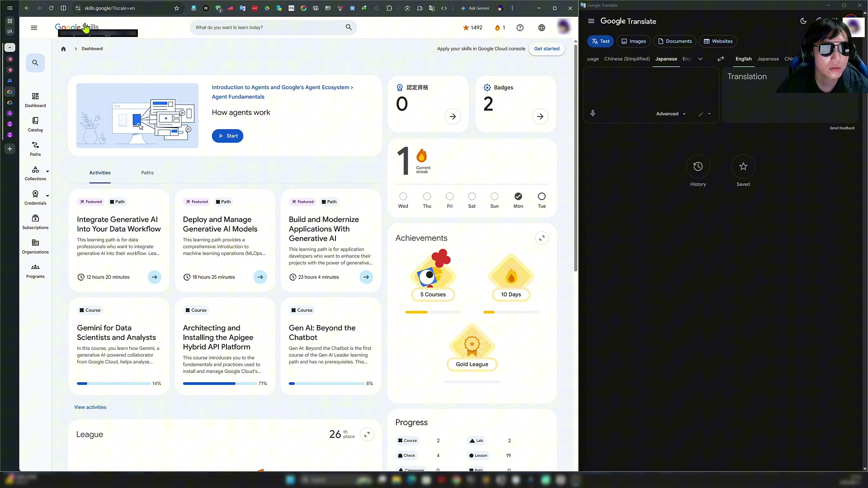Screen dimensions: 868x488
Task: Select the Images mode in Translate
Action: (633, 41)
